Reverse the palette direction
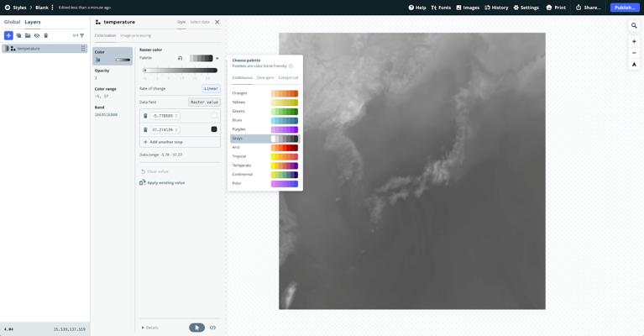 (180, 59)
